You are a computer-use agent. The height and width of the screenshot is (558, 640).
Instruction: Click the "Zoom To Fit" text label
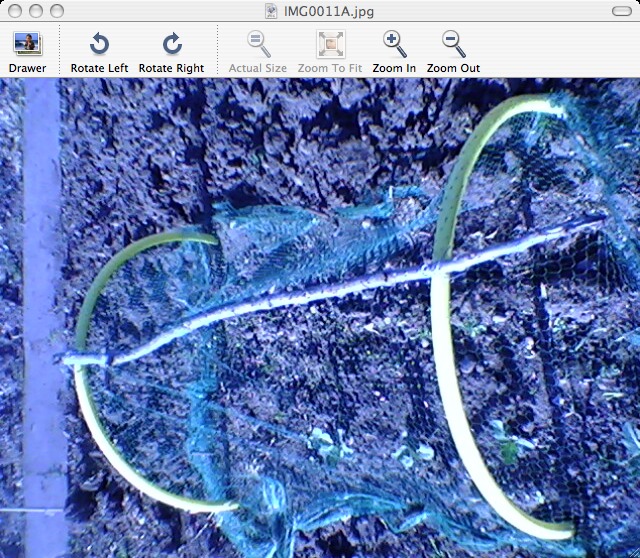(x=330, y=68)
